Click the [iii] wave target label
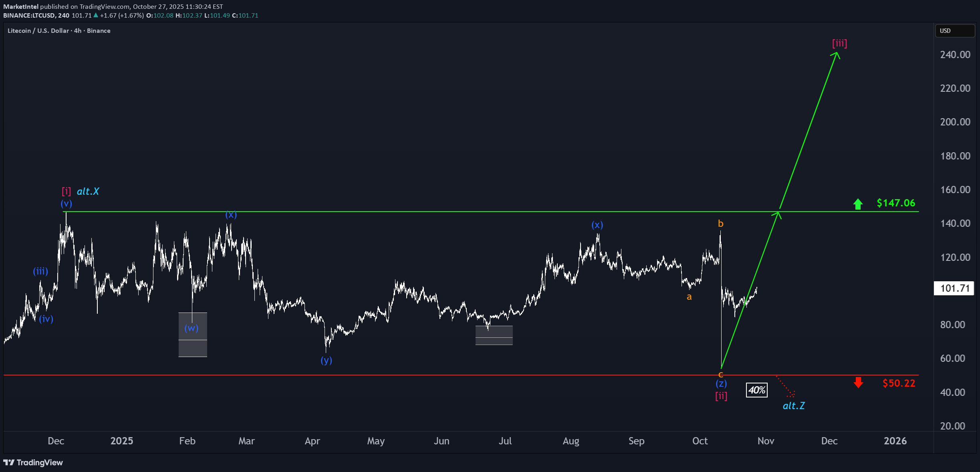 click(x=839, y=43)
